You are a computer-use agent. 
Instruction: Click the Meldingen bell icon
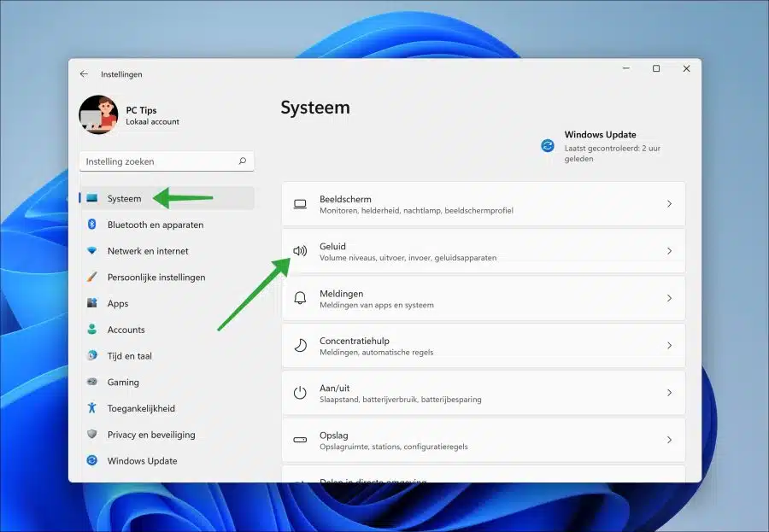coord(300,298)
